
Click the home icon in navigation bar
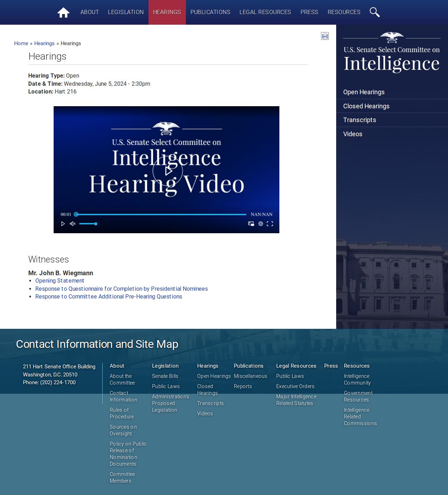[63, 13]
